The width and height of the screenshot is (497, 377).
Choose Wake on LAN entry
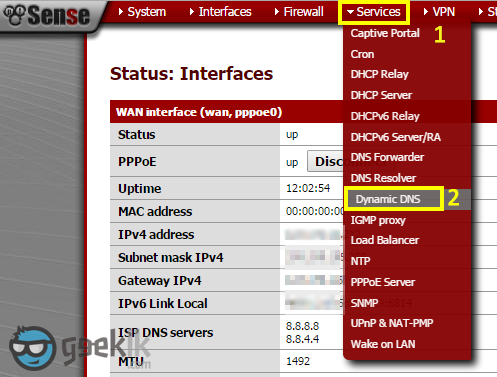click(383, 344)
